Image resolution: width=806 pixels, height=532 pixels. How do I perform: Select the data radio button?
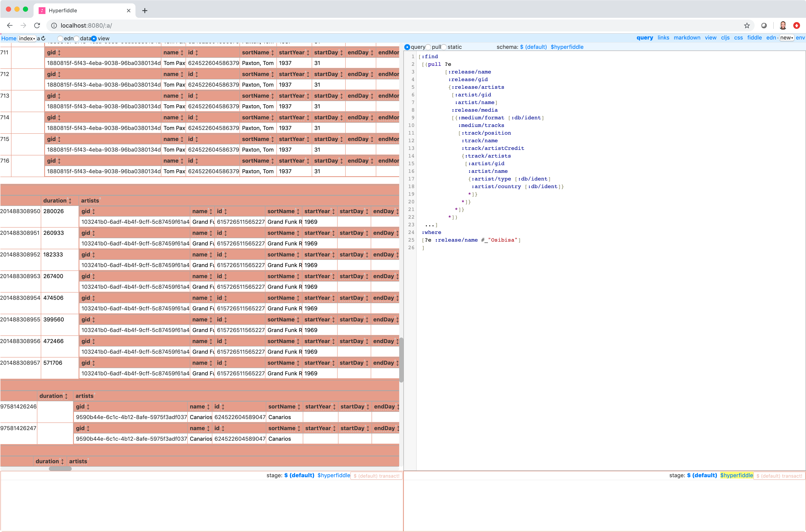click(77, 39)
